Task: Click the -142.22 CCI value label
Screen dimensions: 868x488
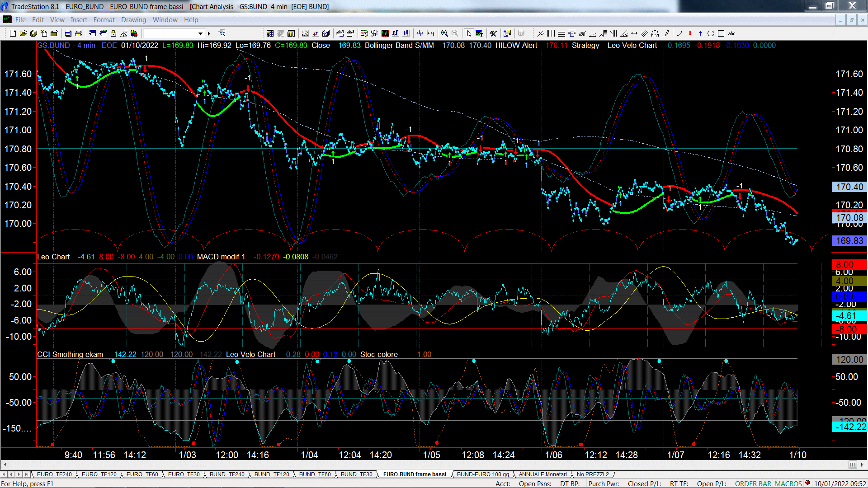Action: tap(850, 427)
